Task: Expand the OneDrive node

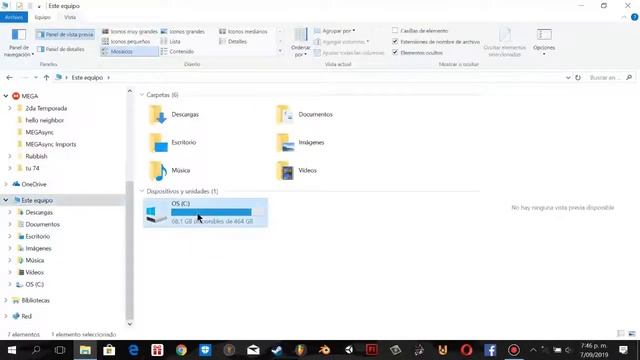Action: click(x=6, y=184)
